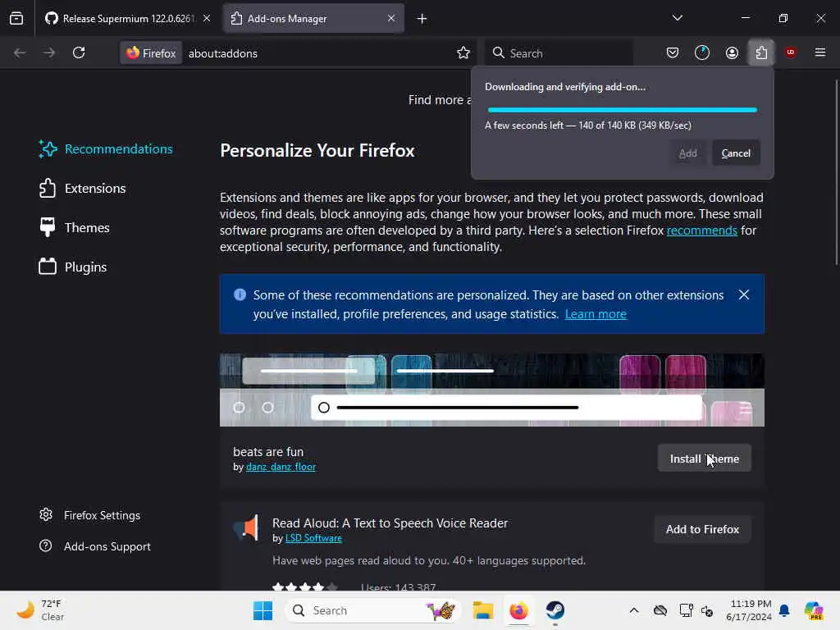The image size is (840, 630).
Task: Click the Add button in download popup
Action: [x=688, y=153]
